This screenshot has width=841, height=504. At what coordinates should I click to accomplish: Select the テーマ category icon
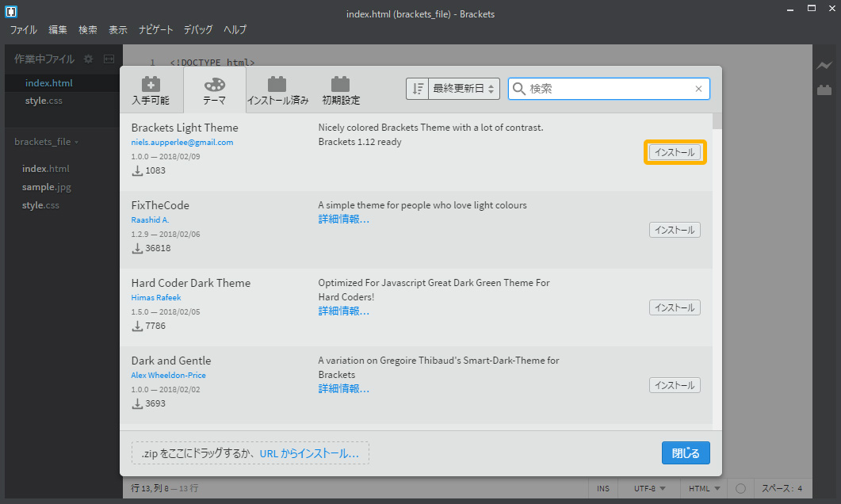[x=213, y=89]
